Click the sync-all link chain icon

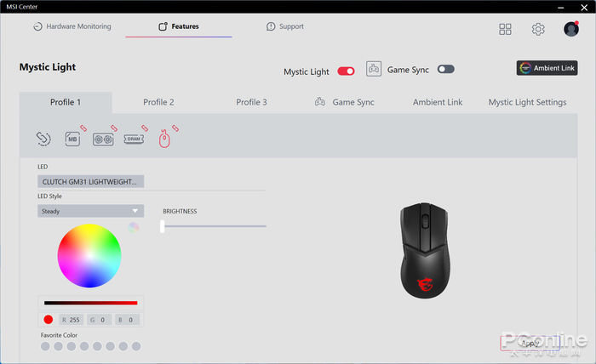coord(43,139)
